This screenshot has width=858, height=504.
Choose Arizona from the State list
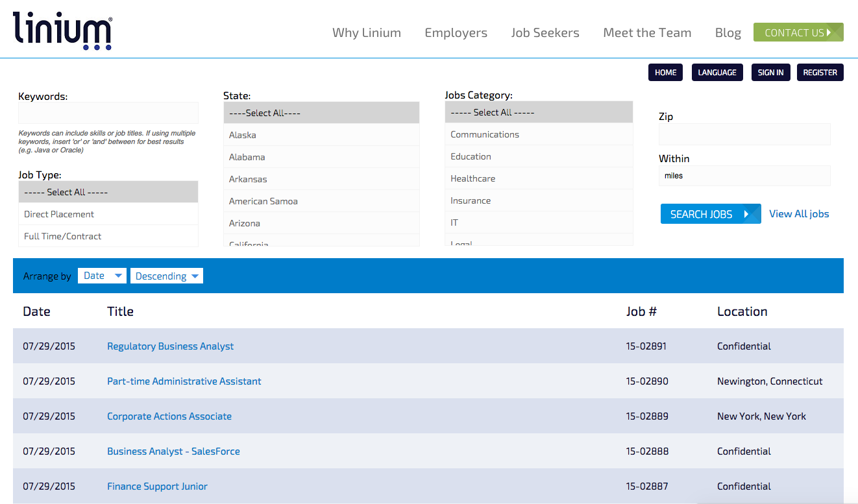[245, 222]
